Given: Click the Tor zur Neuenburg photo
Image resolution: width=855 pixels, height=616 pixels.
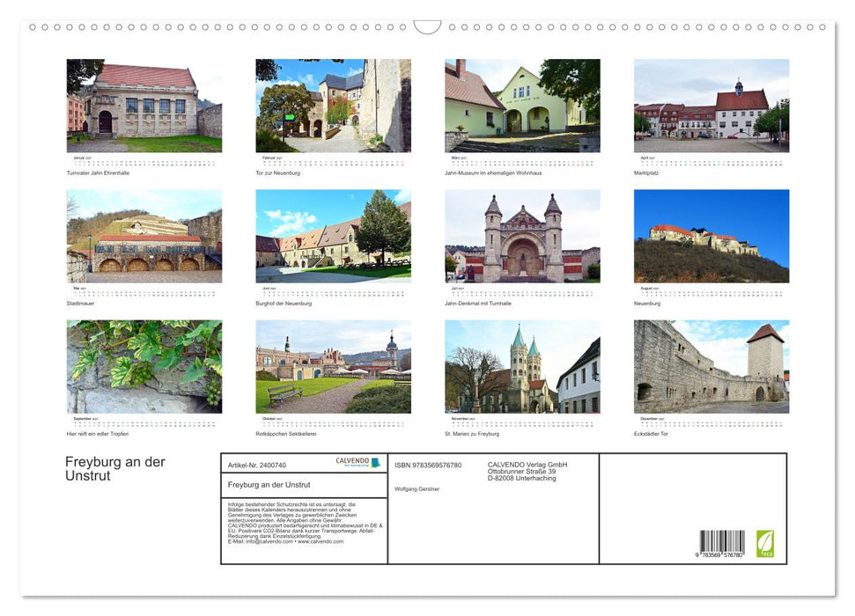Looking at the screenshot, I should (x=333, y=106).
